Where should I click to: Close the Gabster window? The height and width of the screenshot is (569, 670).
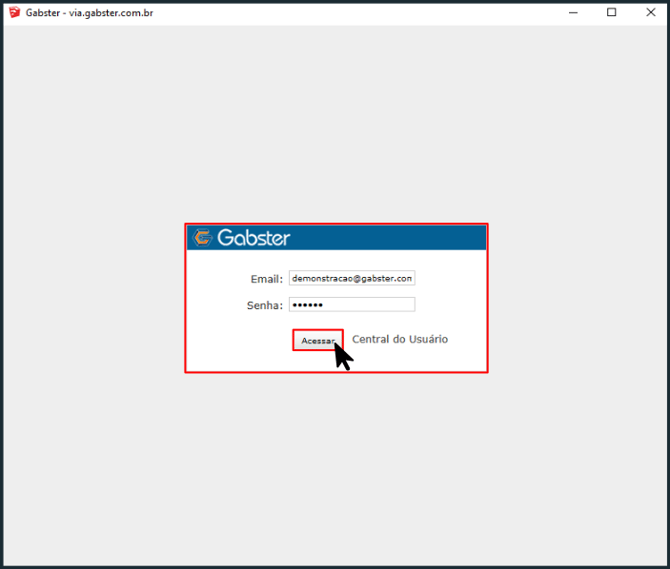(650, 13)
